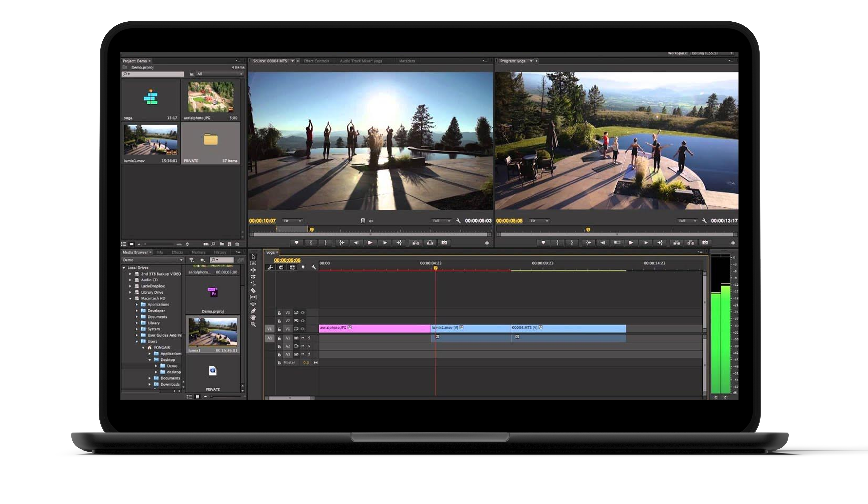Select the Ripple Edit tool
Screen dimensions: 868x504
[x=253, y=270]
